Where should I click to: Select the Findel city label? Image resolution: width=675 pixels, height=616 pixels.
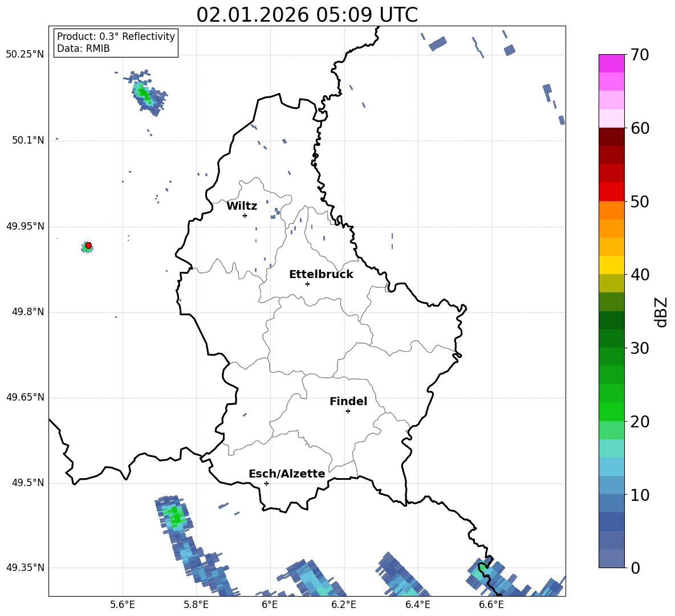click(348, 402)
